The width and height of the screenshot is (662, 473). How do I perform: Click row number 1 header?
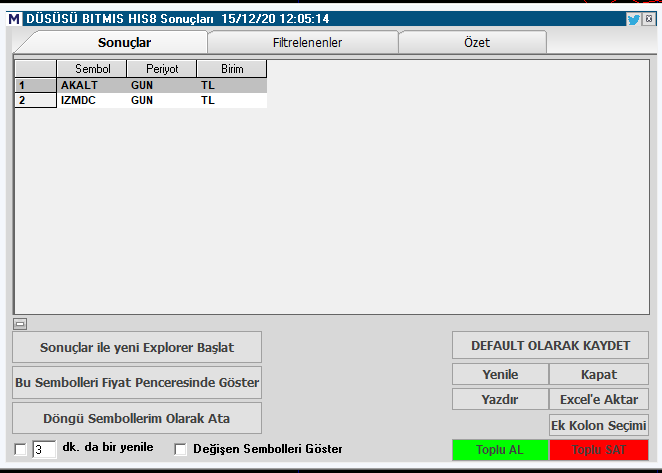point(35,85)
